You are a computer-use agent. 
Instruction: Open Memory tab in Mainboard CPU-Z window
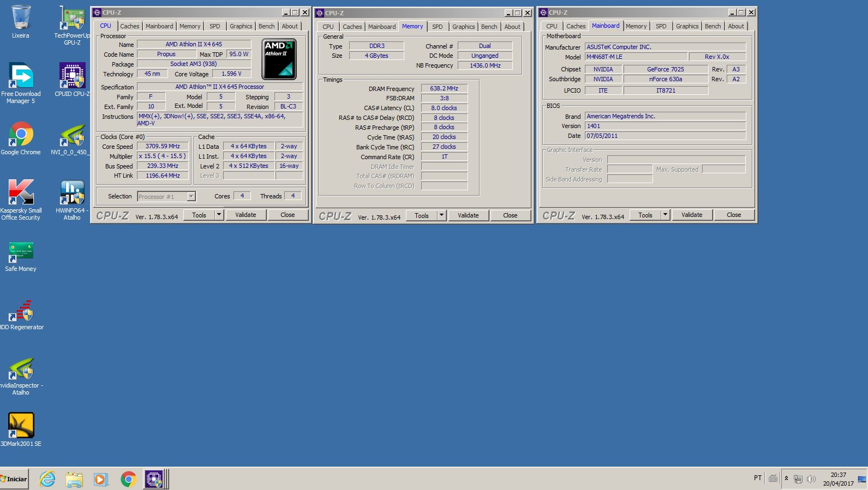tap(636, 26)
